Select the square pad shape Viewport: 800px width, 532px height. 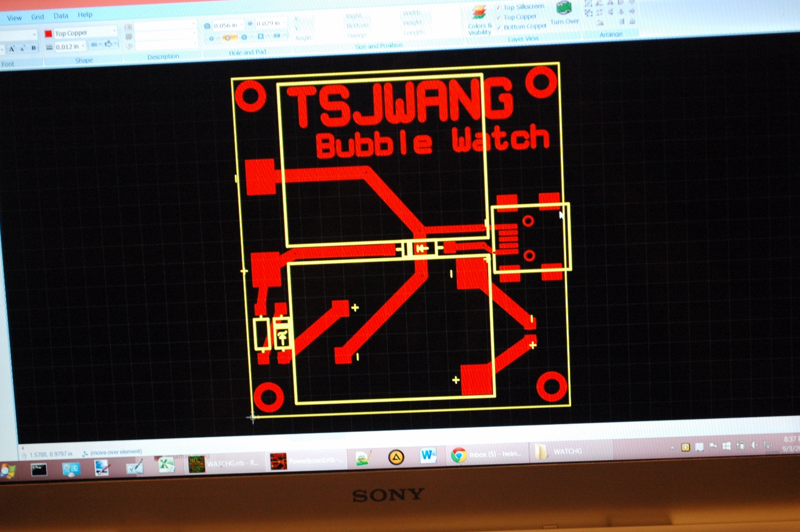(261, 36)
